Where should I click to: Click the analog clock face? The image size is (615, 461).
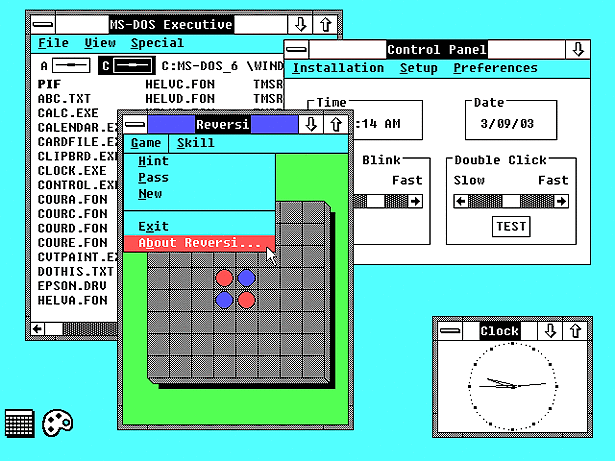pyautogui.click(x=513, y=386)
